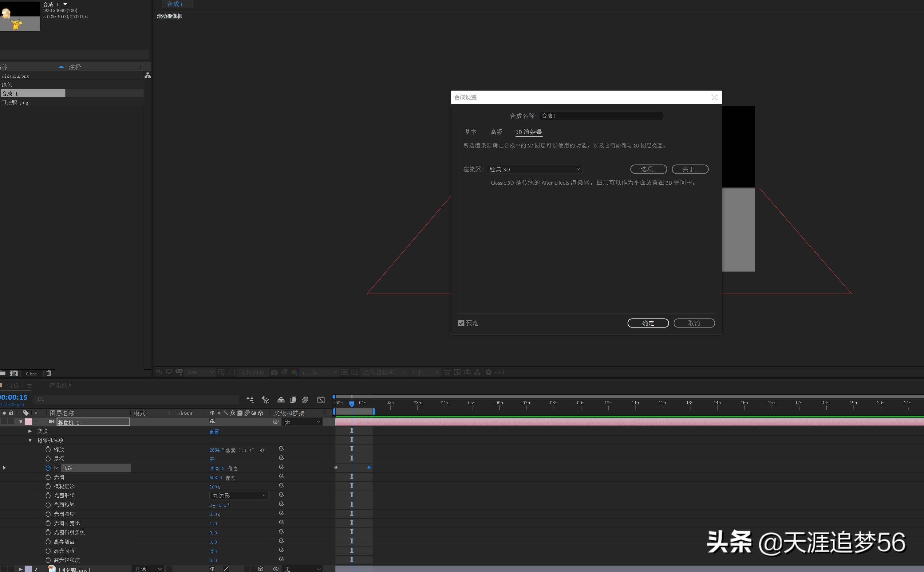Click the Draft 3D icon in timeline
The width and height of the screenshot is (924, 572).
(265, 400)
